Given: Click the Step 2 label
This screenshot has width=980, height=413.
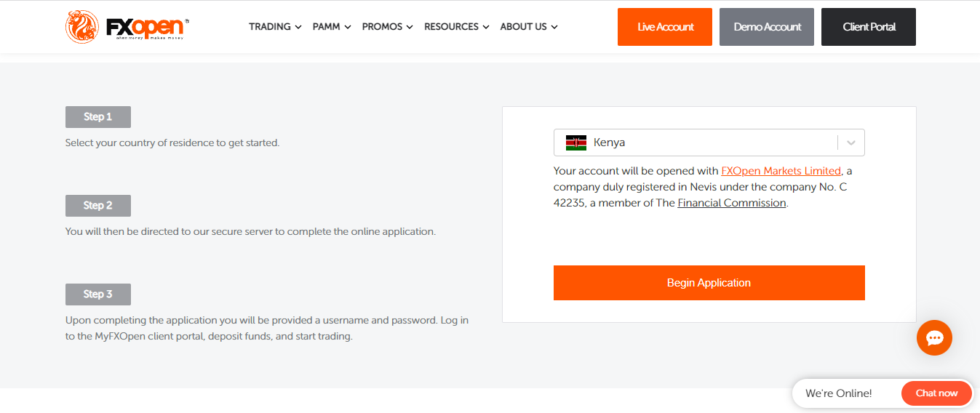Looking at the screenshot, I should 98,206.
